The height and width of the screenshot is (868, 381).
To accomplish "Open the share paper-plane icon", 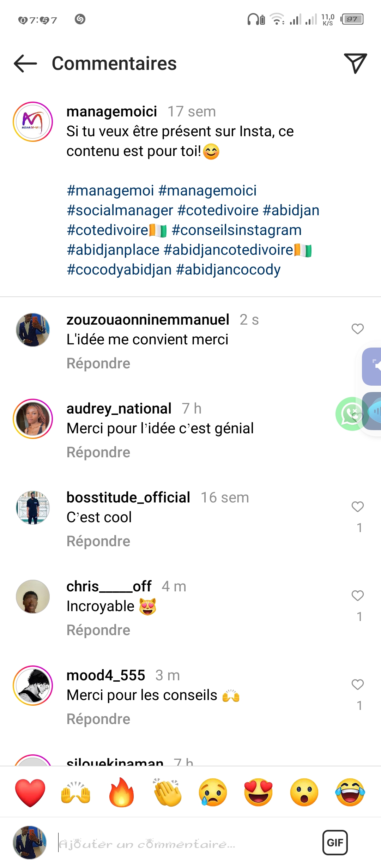I will (x=355, y=64).
